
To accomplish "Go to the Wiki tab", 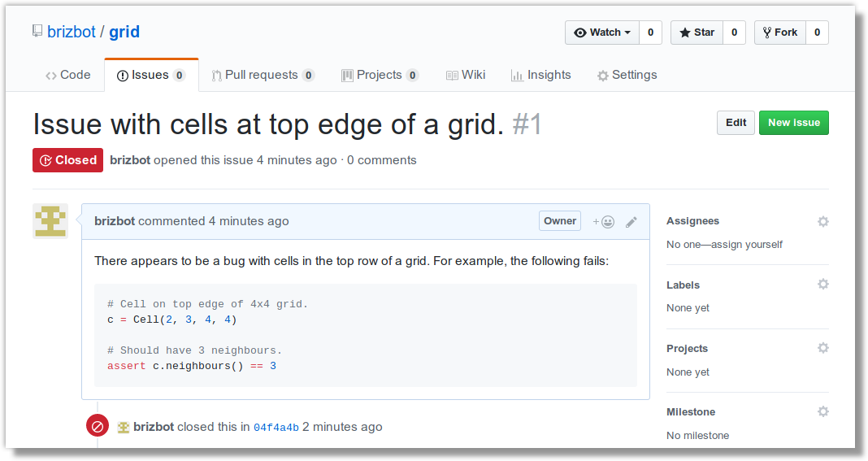I will [466, 75].
